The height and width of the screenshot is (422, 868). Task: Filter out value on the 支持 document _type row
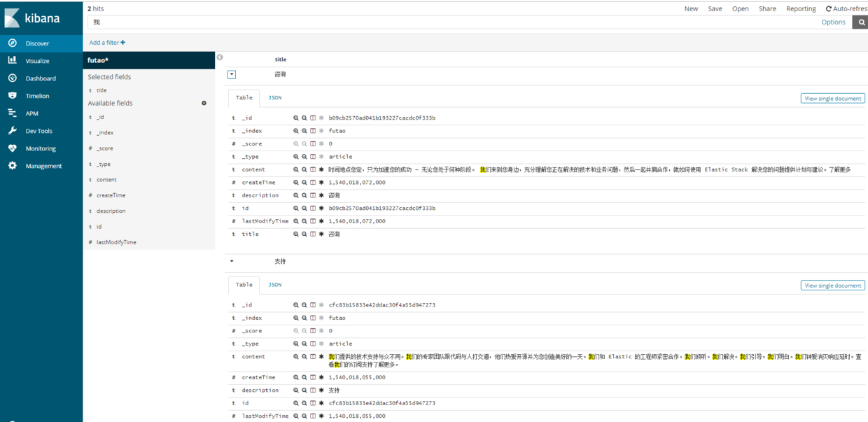pyautogui.click(x=304, y=344)
